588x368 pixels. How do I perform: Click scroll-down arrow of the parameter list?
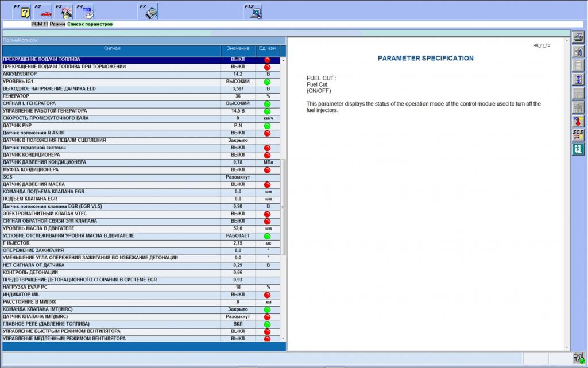click(283, 338)
